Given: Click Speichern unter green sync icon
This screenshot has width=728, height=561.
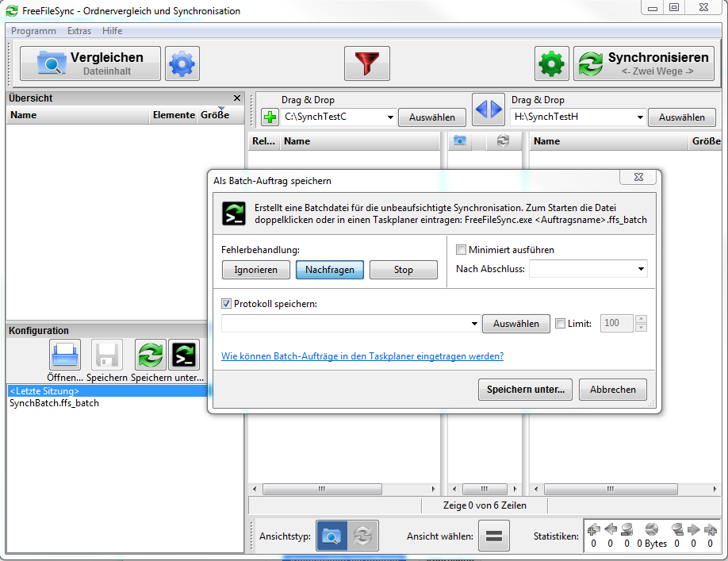Looking at the screenshot, I should tap(151, 355).
